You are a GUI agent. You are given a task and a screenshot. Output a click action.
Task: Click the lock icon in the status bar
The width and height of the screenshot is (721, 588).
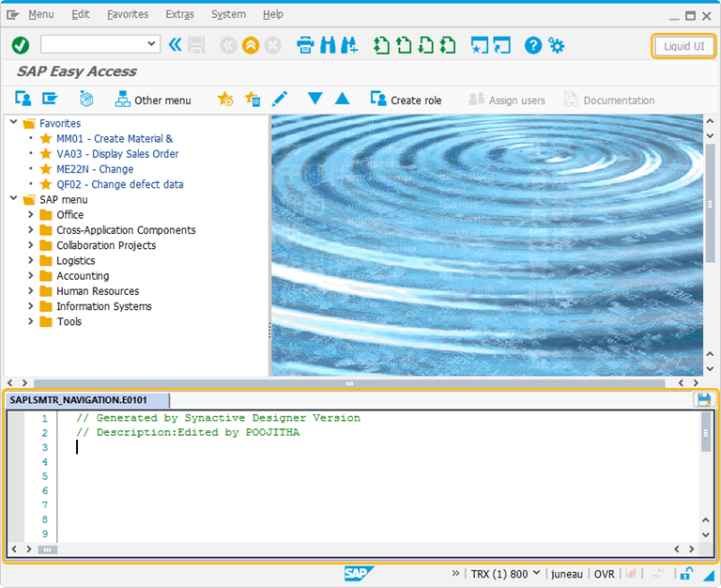point(686,573)
